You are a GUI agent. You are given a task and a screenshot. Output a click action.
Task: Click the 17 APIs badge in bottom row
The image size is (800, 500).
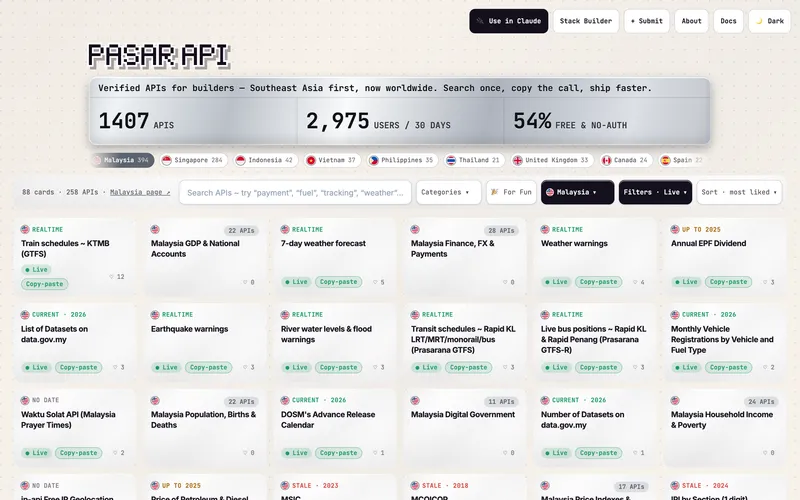(x=631, y=487)
